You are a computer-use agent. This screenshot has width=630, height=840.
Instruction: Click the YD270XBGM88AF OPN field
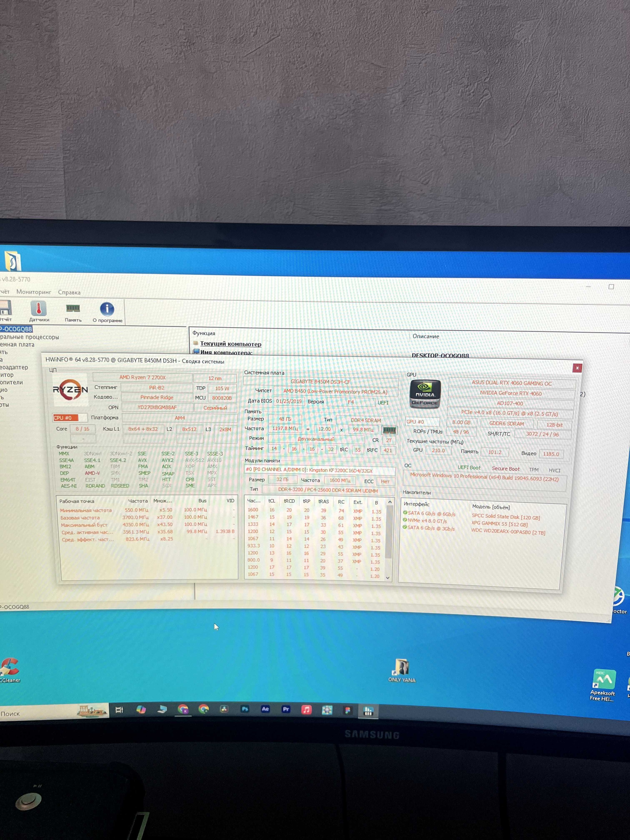tap(157, 407)
